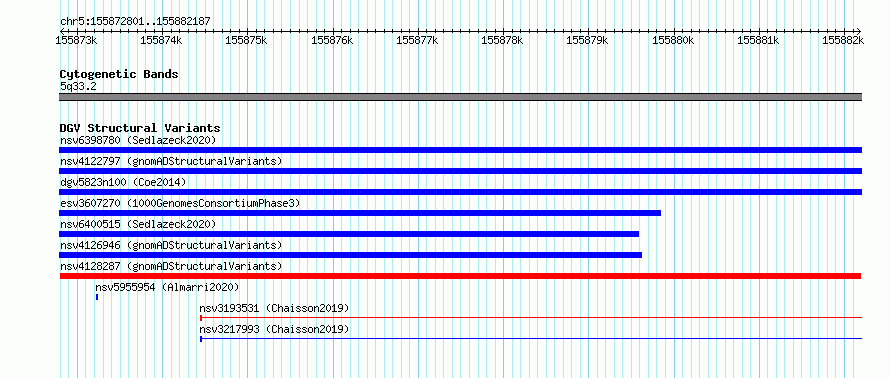This screenshot has height=378, width=890.
Task: Open the nsv5955954 (Almarri2020) label
Action: 167,287
